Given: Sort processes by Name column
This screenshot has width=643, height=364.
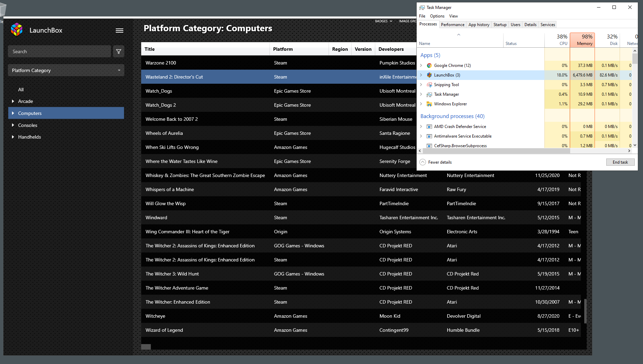Looking at the screenshot, I should pyautogui.click(x=460, y=40).
